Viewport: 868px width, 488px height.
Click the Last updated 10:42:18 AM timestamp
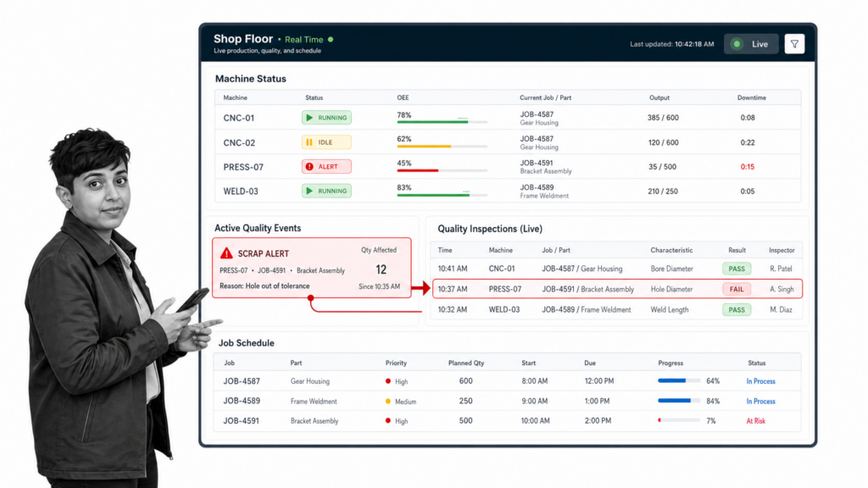click(x=672, y=44)
